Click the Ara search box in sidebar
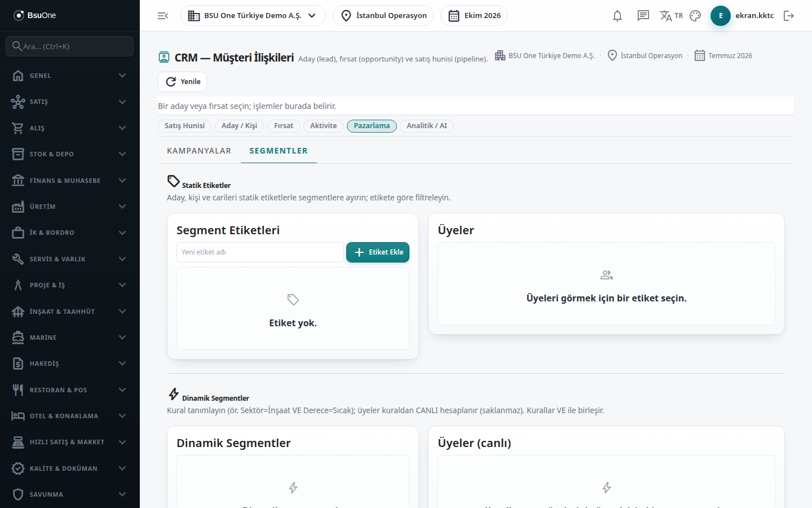The image size is (812, 508). pyautogui.click(x=70, y=46)
